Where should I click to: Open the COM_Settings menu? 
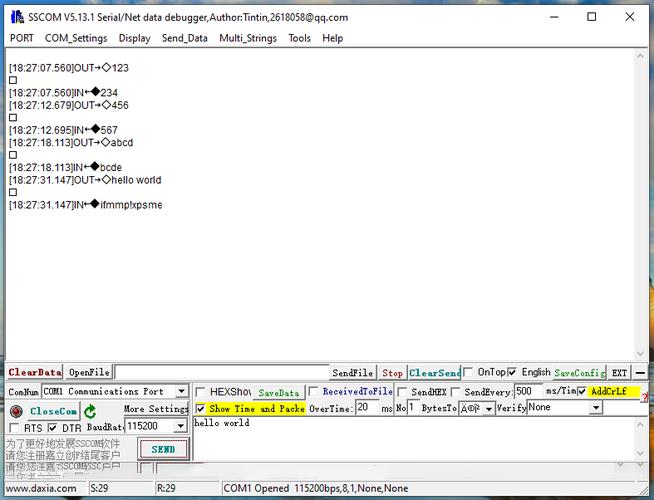pyautogui.click(x=76, y=38)
